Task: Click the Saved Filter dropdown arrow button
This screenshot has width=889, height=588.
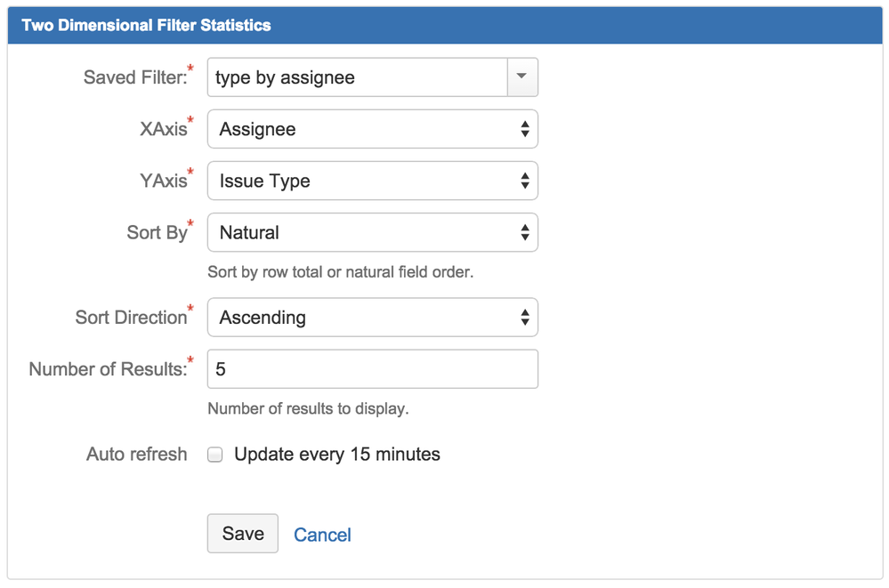Action: 522,77
